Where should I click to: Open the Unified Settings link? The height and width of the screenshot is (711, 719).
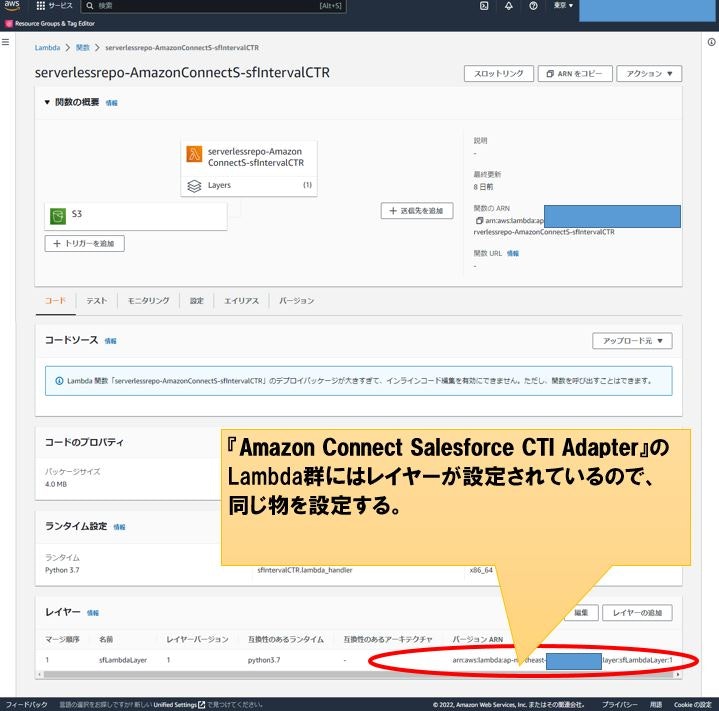179,705
